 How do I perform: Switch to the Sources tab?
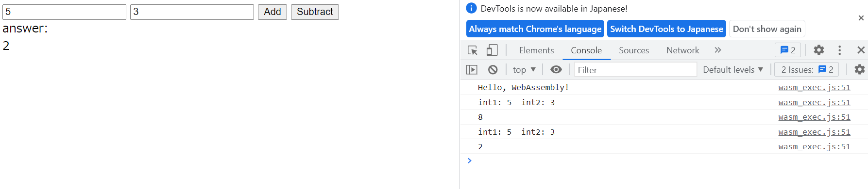(x=634, y=50)
